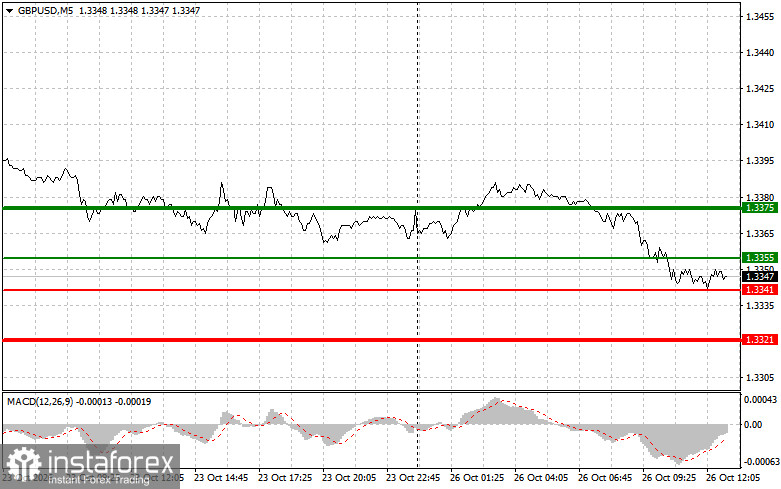The image size is (781, 489).
Task: Click the 1.3305 price scale value
Action: (760, 377)
